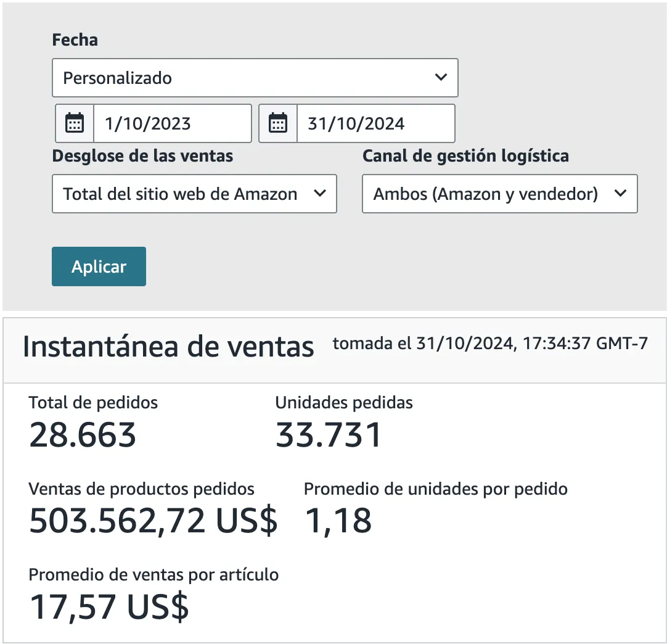The height and width of the screenshot is (644, 667).
Task: Open the end date calendar picker icon
Action: point(278,123)
